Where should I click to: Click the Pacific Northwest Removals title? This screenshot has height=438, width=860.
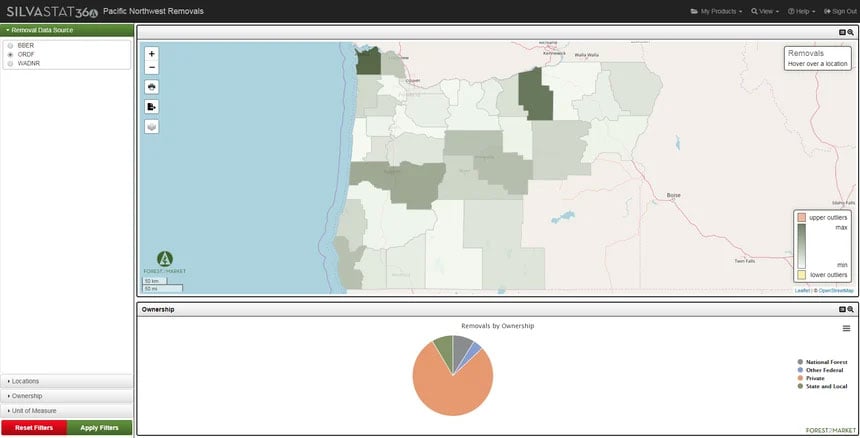pyautogui.click(x=153, y=11)
